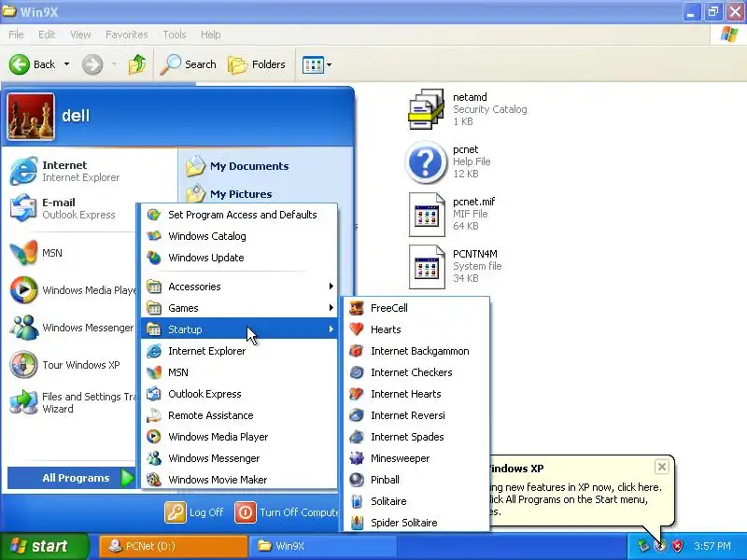Start Internet Backgammon
Screen dimensions: 747x560
click(416, 351)
